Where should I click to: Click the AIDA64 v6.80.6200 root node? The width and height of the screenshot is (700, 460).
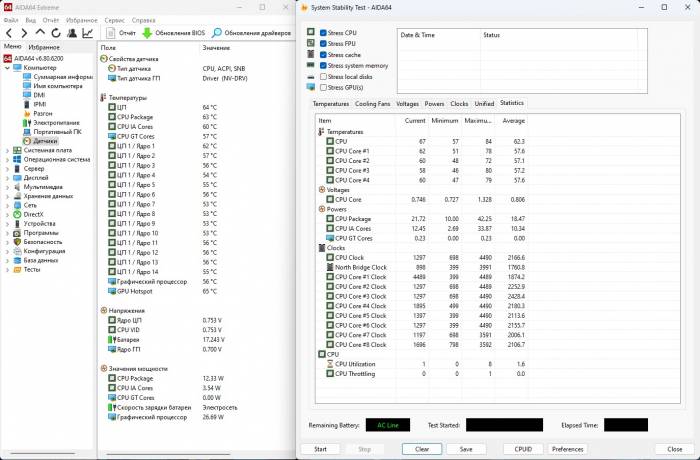[x=38, y=59]
